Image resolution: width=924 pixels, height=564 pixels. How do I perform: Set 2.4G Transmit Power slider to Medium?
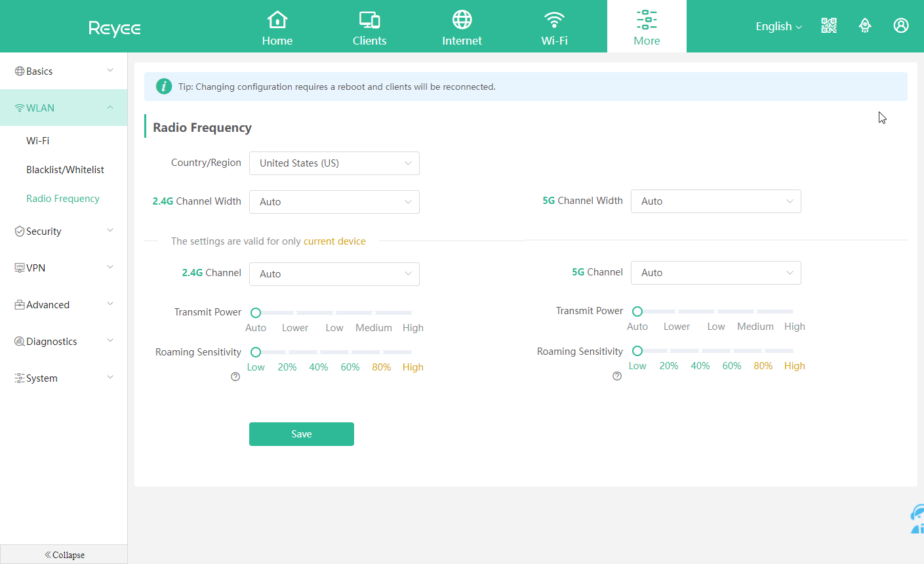[x=374, y=313]
